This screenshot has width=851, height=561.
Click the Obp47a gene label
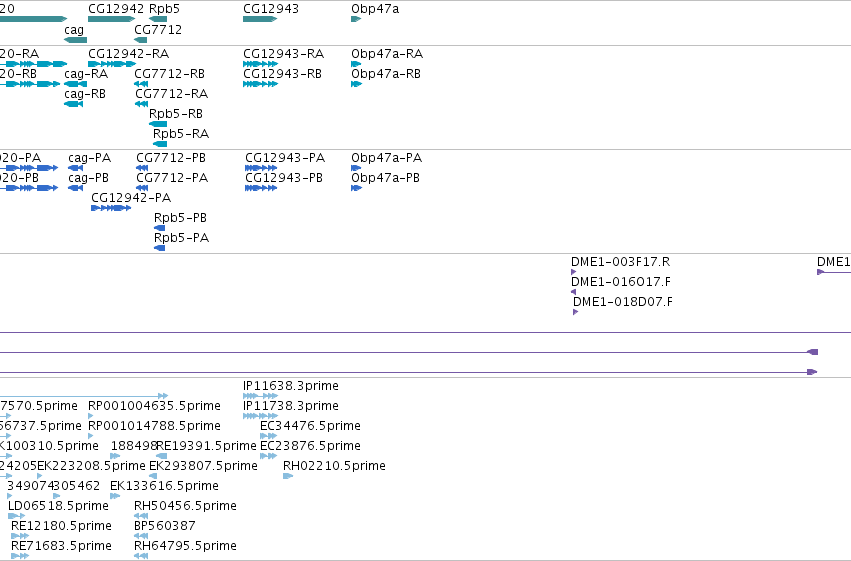(x=375, y=9)
